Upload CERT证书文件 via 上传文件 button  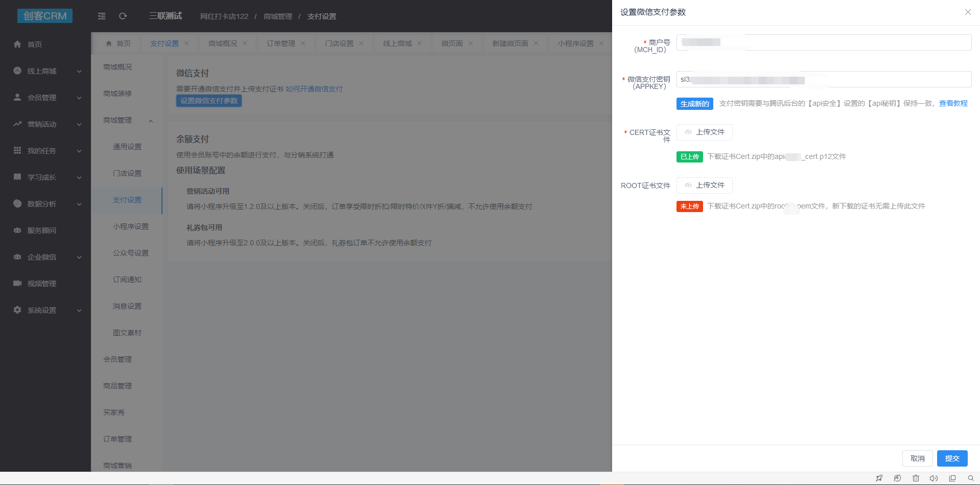pos(705,132)
